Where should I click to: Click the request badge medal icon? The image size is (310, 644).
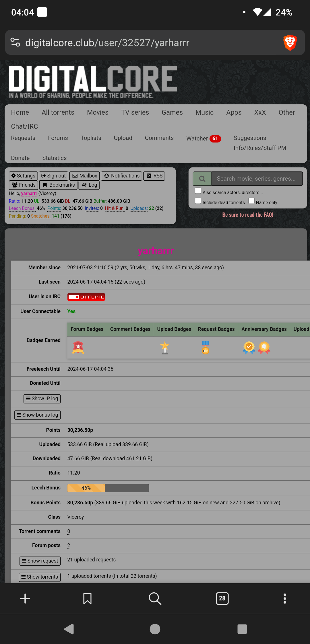click(205, 348)
